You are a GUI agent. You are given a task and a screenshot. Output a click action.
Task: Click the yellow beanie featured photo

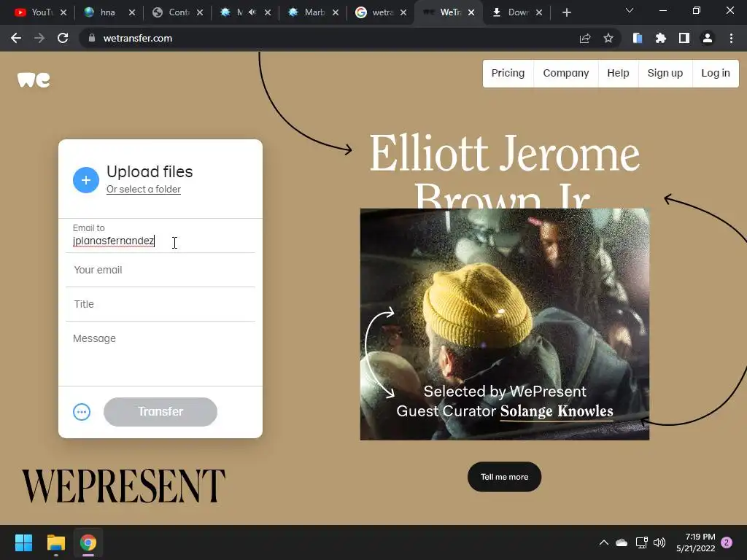pyautogui.click(x=505, y=324)
